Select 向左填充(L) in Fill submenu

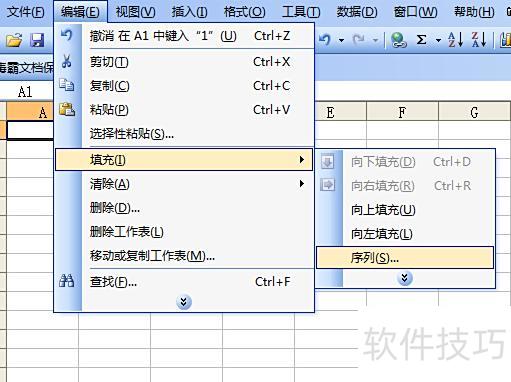point(405,234)
